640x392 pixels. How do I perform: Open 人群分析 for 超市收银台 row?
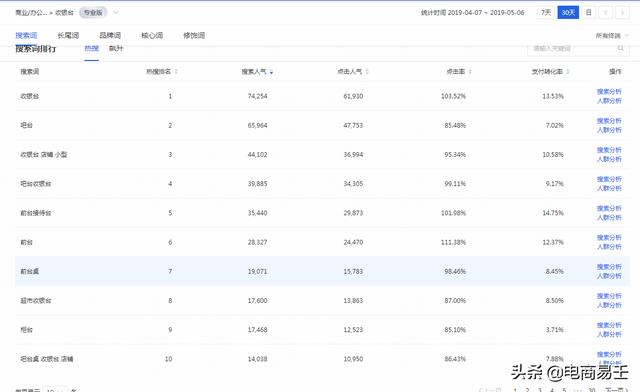(x=609, y=305)
